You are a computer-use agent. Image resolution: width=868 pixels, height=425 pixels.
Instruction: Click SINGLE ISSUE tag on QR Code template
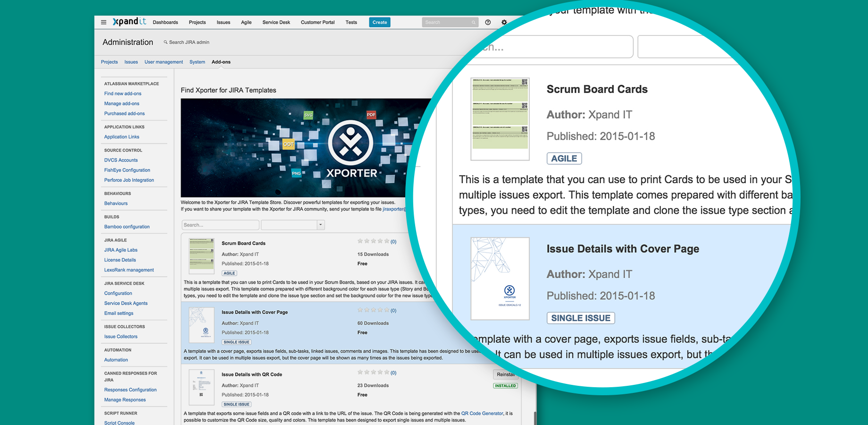pyautogui.click(x=236, y=404)
